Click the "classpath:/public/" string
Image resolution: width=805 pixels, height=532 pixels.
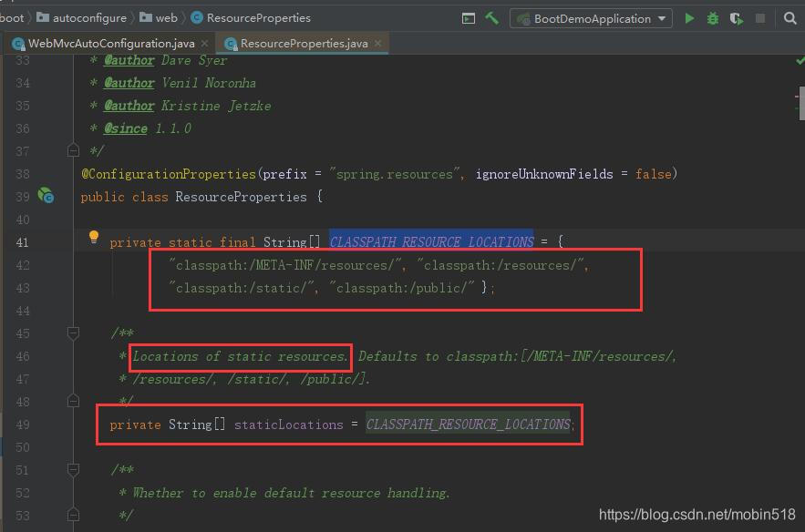[401, 288]
